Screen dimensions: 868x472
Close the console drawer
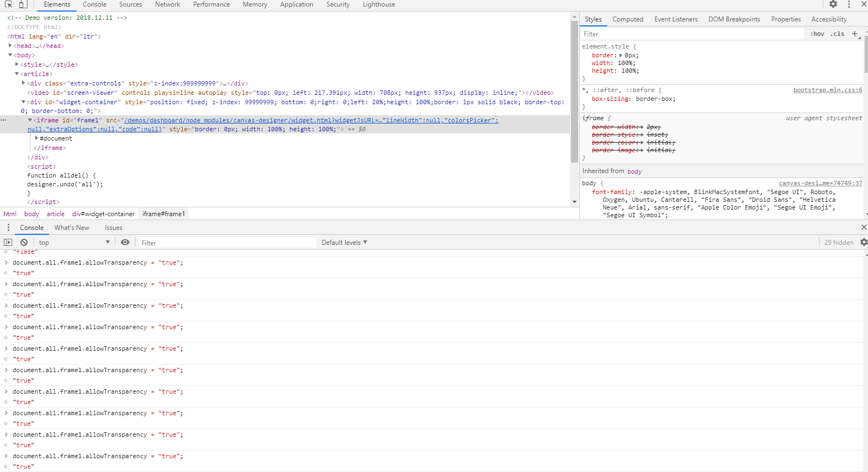coord(864,227)
